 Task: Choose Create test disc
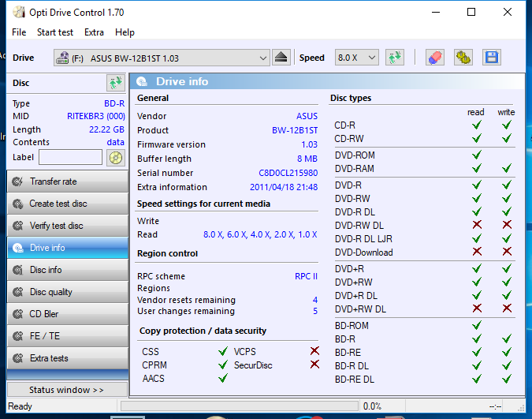68,204
